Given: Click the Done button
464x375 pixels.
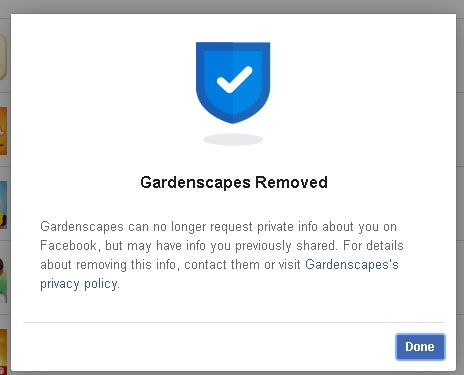Looking at the screenshot, I should click(x=420, y=347).
